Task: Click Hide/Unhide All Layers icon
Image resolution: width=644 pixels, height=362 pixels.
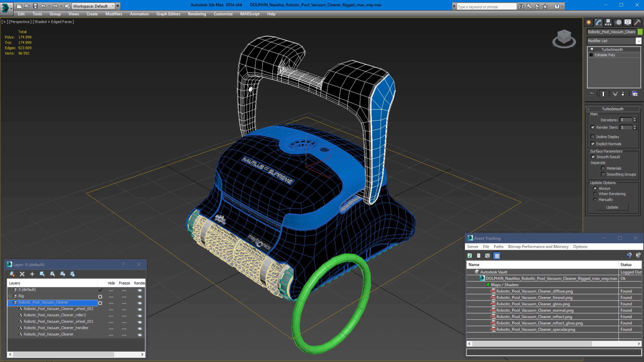Action: [x=63, y=274]
